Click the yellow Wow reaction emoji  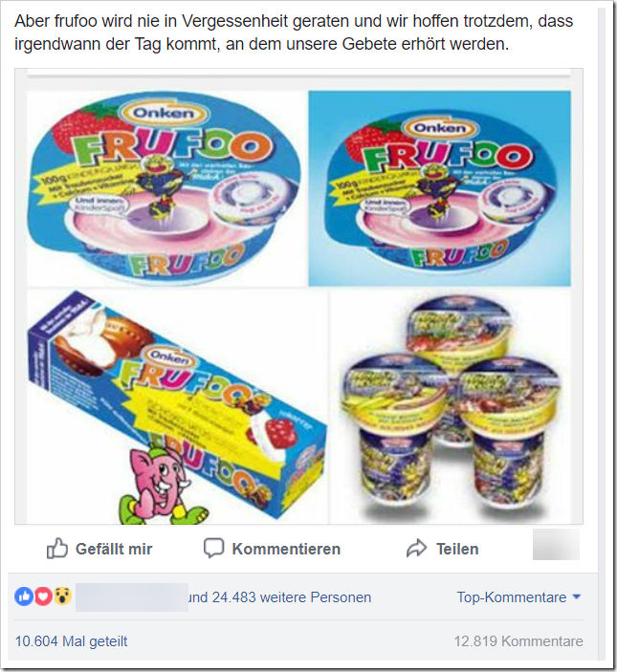pos(62,596)
